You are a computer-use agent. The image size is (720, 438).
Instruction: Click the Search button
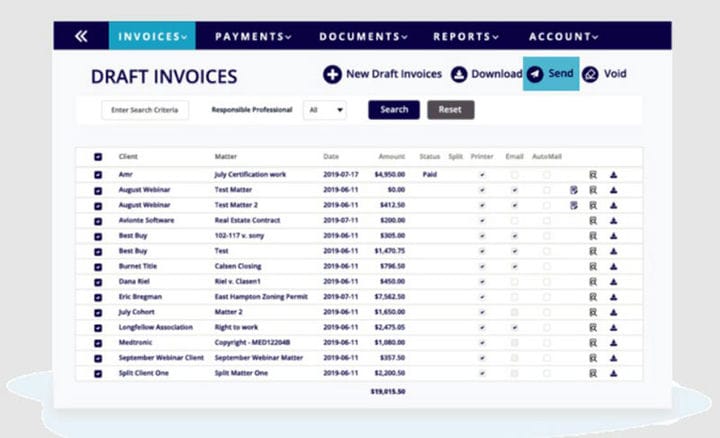[394, 110]
